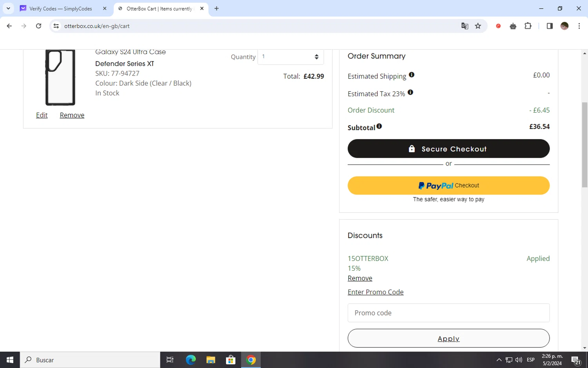Open a new browser tab
This screenshot has height=368, width=588.
(x=216, y=8)
